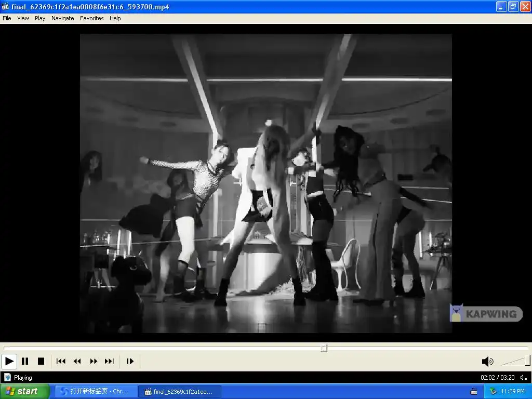532x399 pixels.
Task: Step forward one frame
Action: point(130,362)
